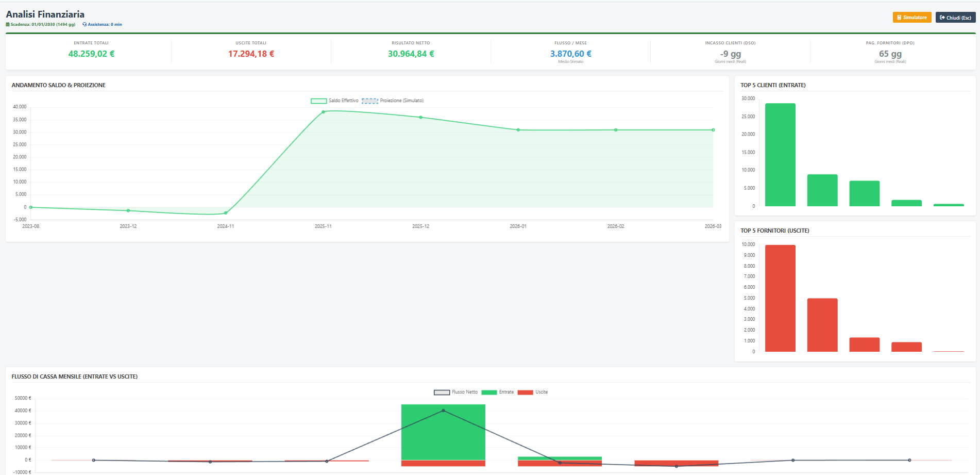
Task: Click the Entrate Totali value card
Action: (91, 54)
